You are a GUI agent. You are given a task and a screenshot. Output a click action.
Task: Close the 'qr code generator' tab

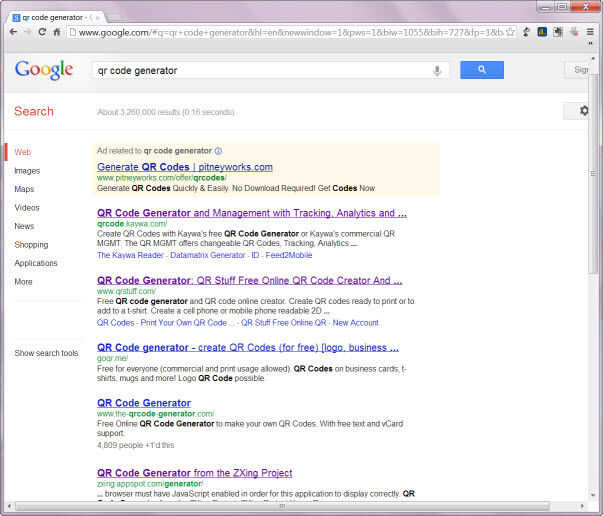pyautogui.click(x=98, y=18)
